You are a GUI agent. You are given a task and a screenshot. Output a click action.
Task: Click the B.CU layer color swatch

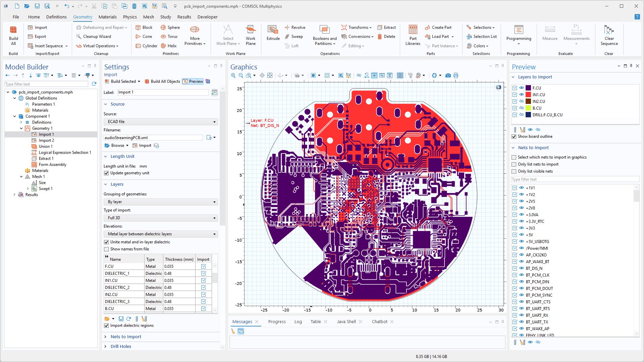[528, 108]
